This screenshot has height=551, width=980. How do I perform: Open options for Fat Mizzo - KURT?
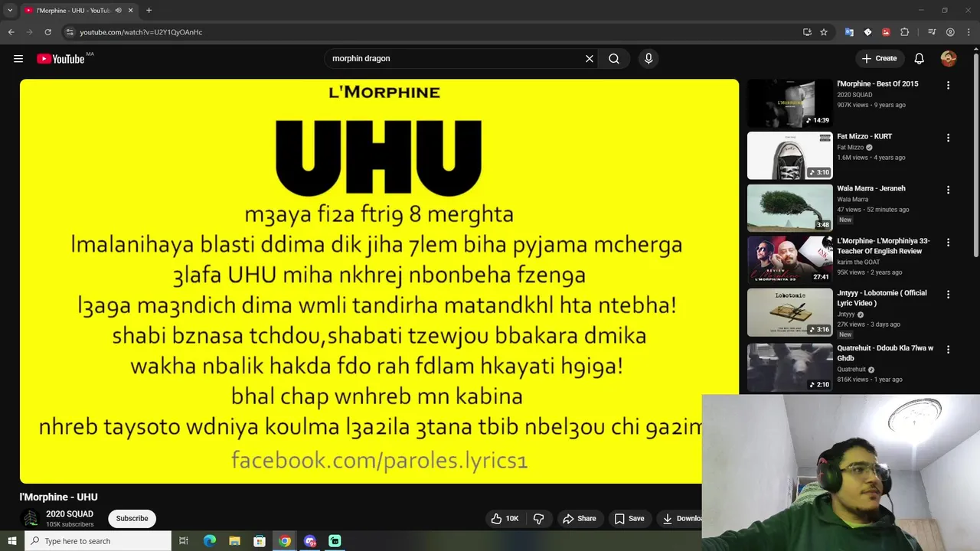click(x=948, y=138)
